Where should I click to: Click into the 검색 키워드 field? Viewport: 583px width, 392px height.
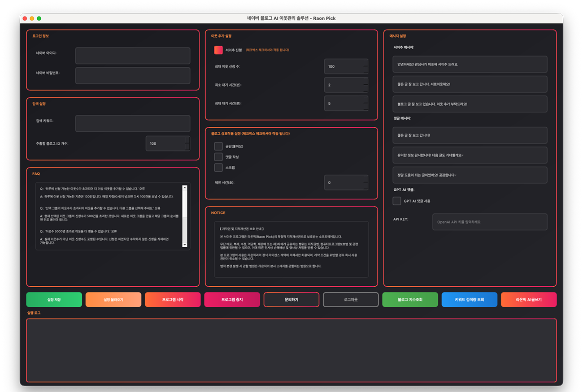tap(133, 124)
